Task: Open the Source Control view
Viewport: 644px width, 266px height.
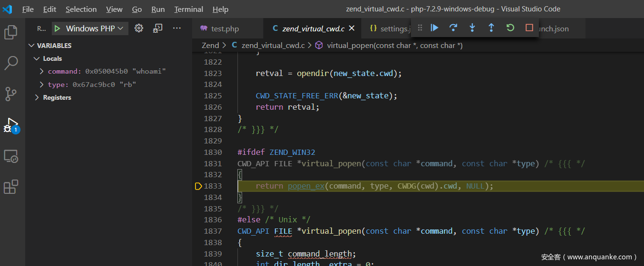Action: [11, 94]
